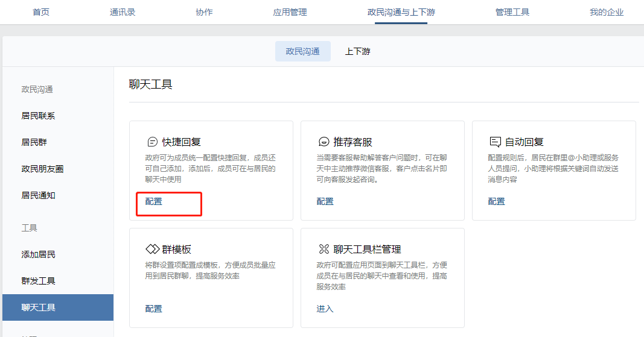Open 群发工具 in the sidebar

pyautogui.click(x=38, y=281)
